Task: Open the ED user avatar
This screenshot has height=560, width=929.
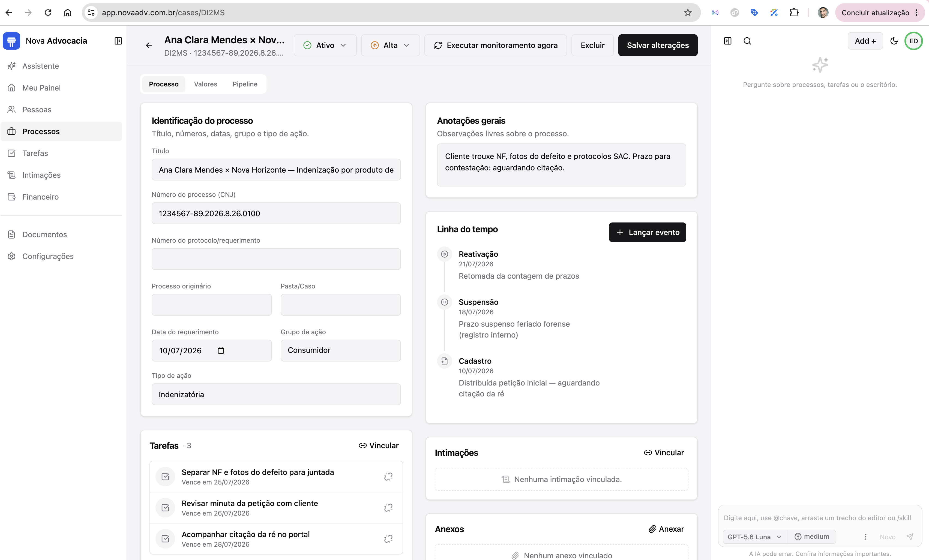Action: point(913,41)
